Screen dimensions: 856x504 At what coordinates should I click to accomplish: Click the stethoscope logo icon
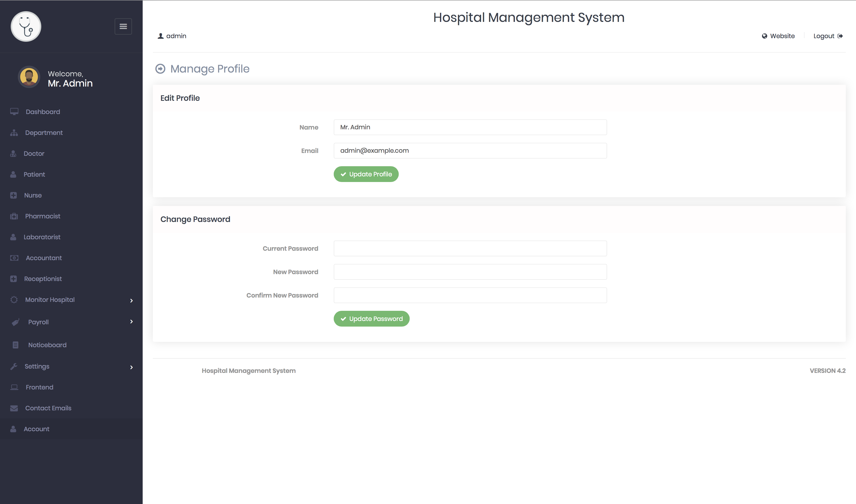(x=26, y=26)
